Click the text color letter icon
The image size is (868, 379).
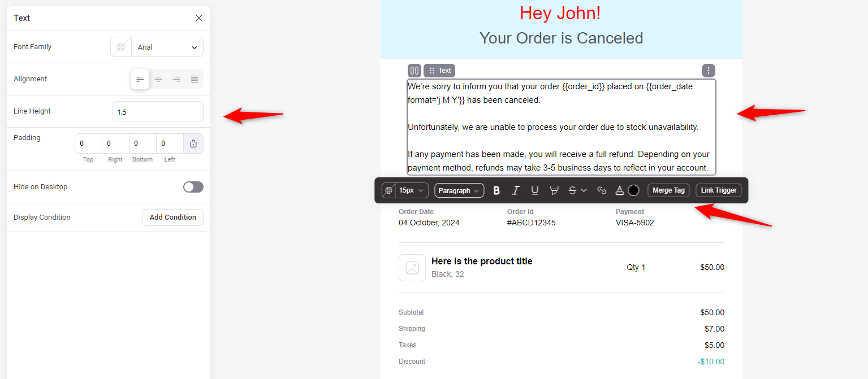tap(620, 190)
